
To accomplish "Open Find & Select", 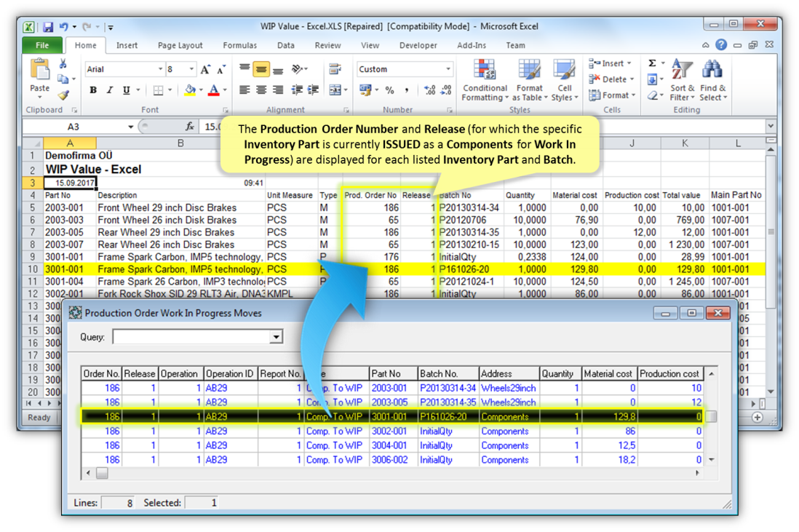I will 713,79.
